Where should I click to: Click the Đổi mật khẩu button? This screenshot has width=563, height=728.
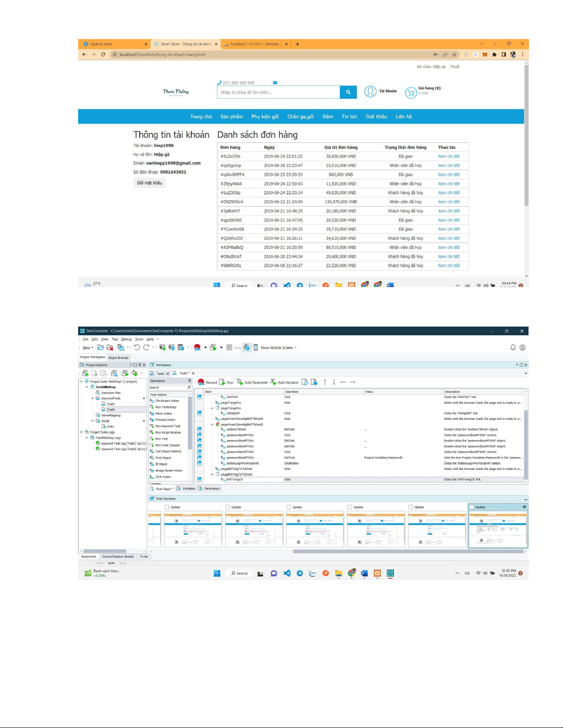pos(149,183)
